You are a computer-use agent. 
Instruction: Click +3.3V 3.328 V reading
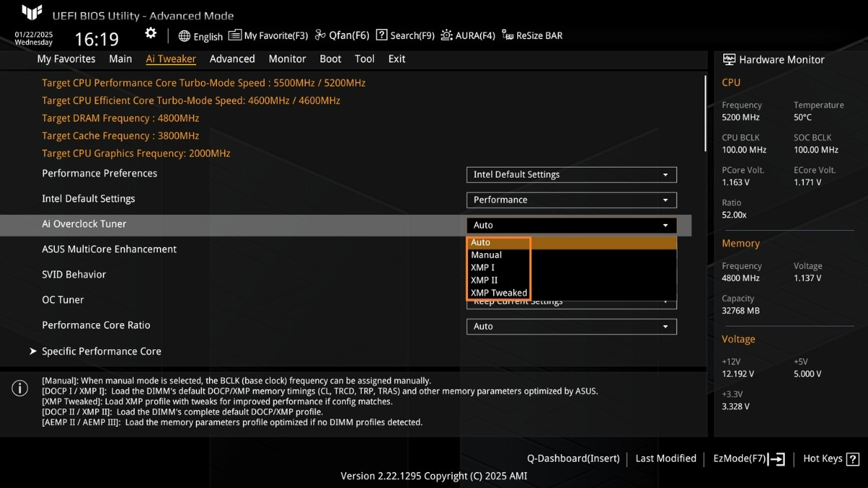coord(736,407)
